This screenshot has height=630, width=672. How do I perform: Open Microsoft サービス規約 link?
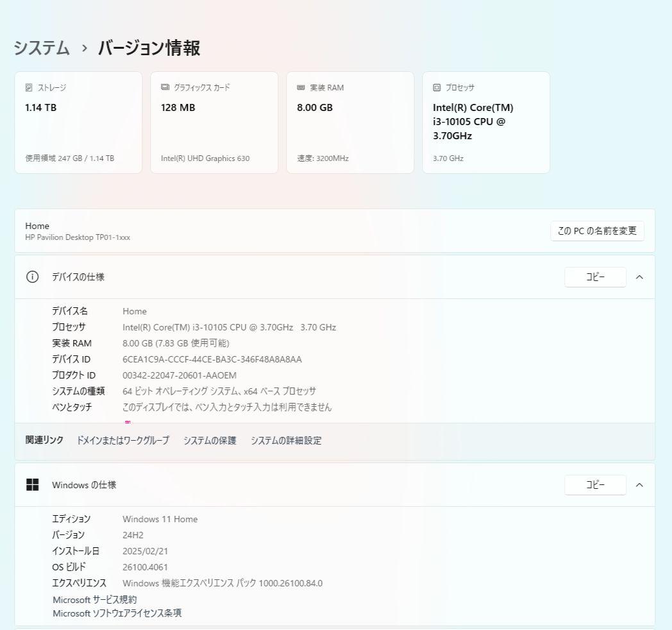pyautogui.click(x=95, y=599)
